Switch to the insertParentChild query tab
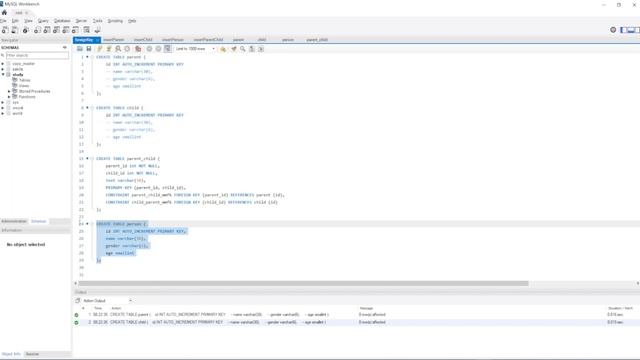Image resolution: width=640 pixels, height=360 pixels. [208, 40]
